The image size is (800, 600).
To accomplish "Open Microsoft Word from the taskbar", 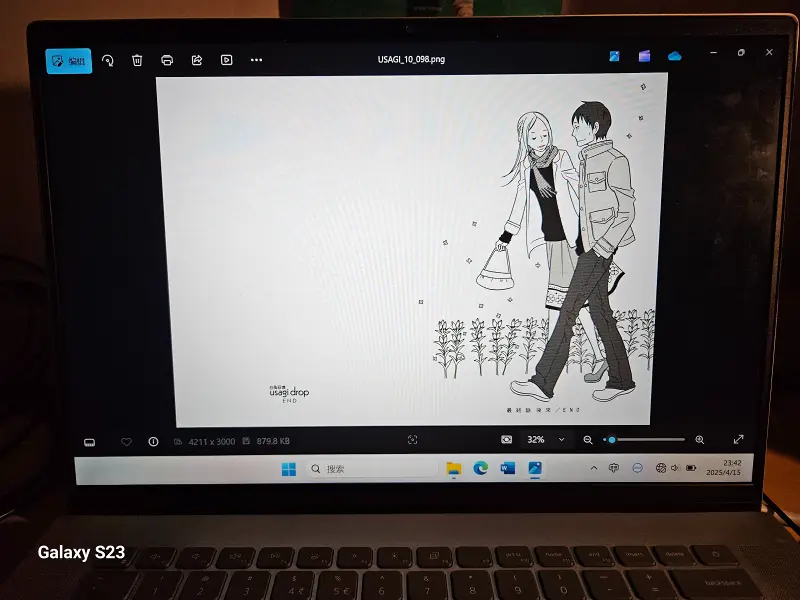I will (x=508, y=468).
